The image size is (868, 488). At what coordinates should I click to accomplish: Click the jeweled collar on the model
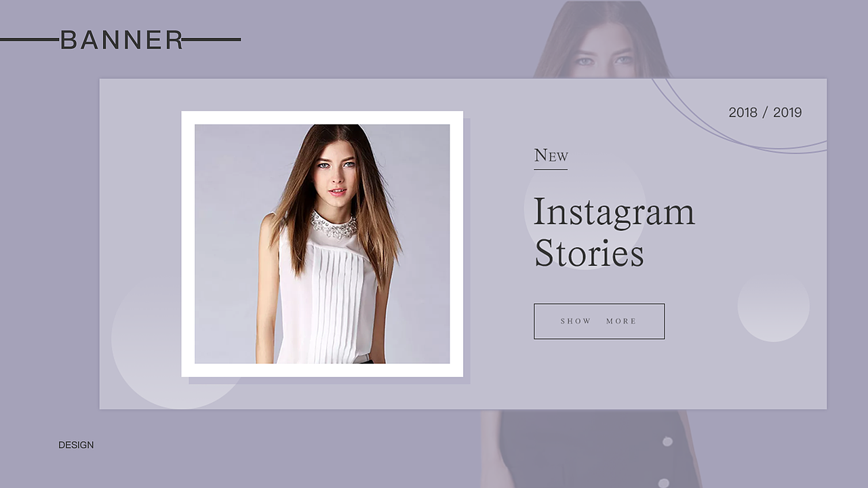[x=334, y=225]
